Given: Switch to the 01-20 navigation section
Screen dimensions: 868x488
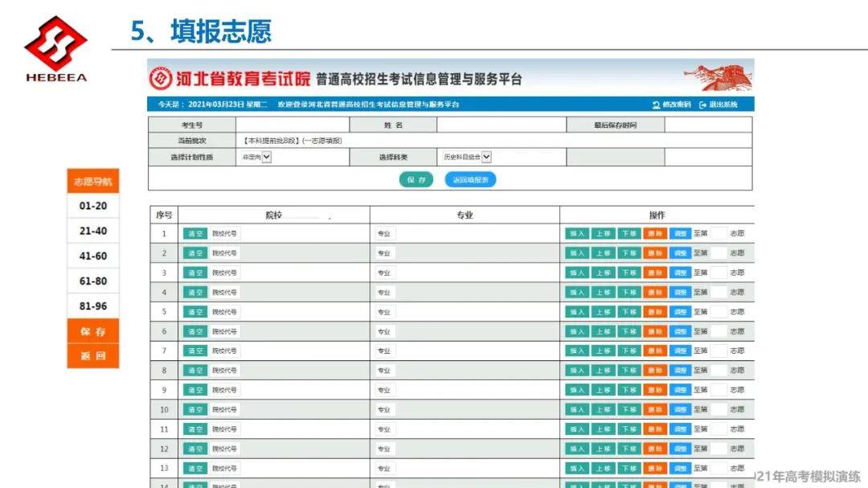Looking at the screenshot, I should coord(92,206).
